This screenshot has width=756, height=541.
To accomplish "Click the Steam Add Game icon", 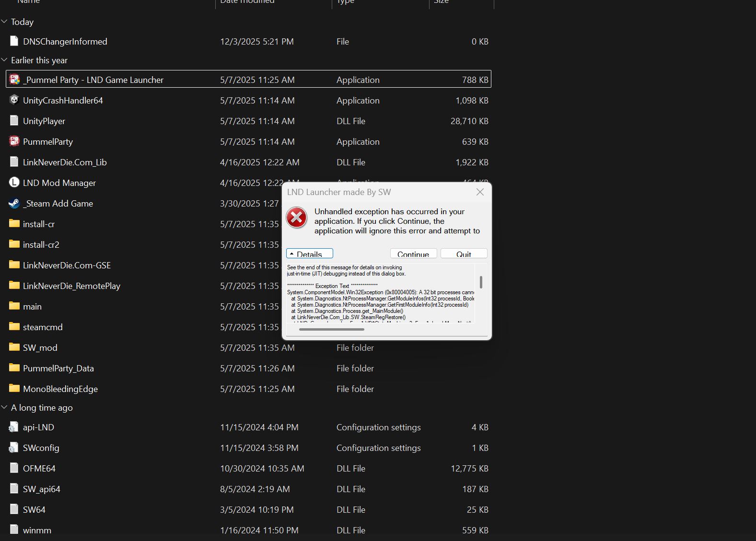I will pyautogui.click(x=14, y=203).
